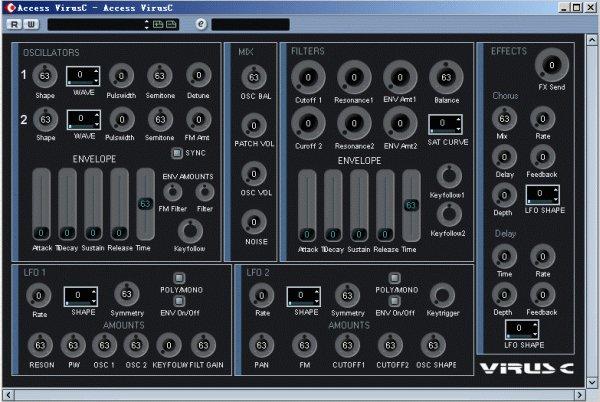This screenshot has height=402, width=600.
Task: Click the save preset bank icon
Action: [x=171, y=24]
